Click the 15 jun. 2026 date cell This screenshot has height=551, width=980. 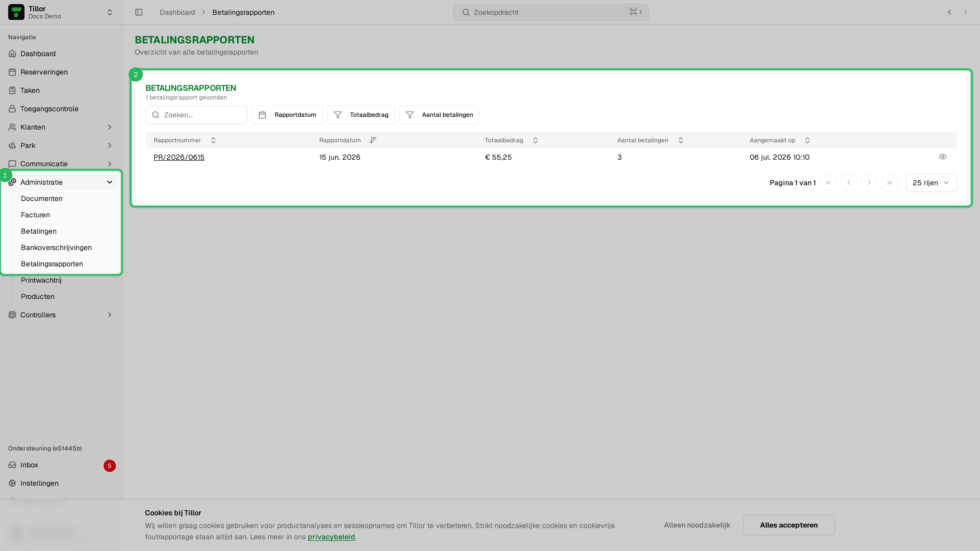click(340, 157)
